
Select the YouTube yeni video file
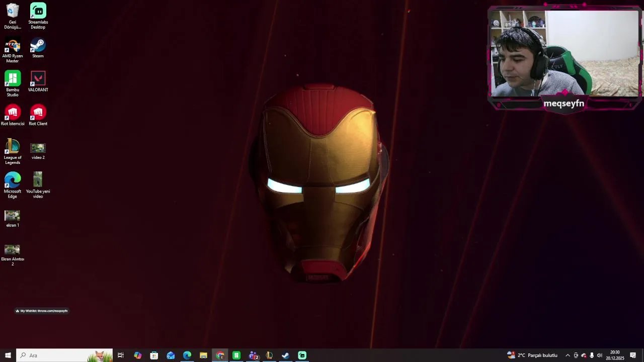[x=38, y=186]
